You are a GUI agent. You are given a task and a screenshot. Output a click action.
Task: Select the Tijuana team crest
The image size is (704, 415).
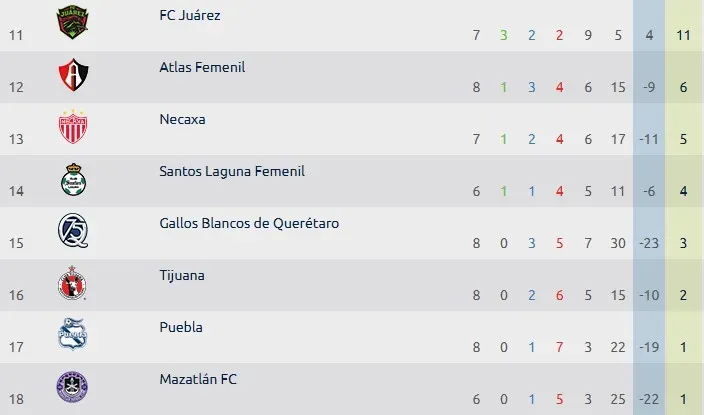[73, 283]
